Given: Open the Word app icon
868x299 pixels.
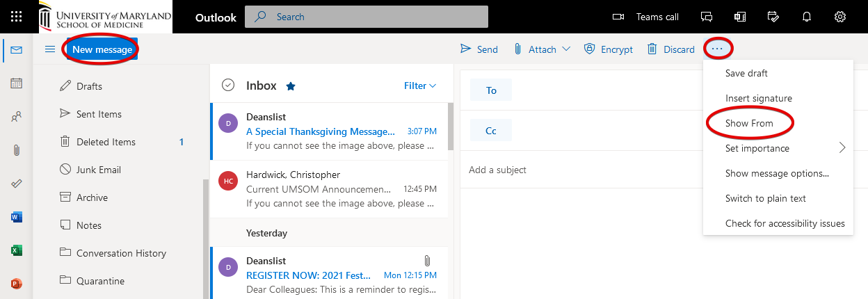Looking at the screenshot, I should (17, 217).
